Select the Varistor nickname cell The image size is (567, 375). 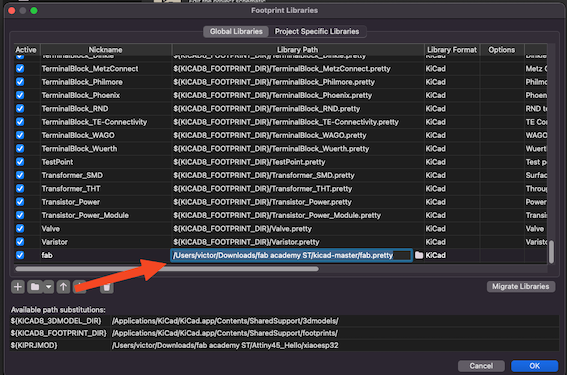(x=106, y=242)
